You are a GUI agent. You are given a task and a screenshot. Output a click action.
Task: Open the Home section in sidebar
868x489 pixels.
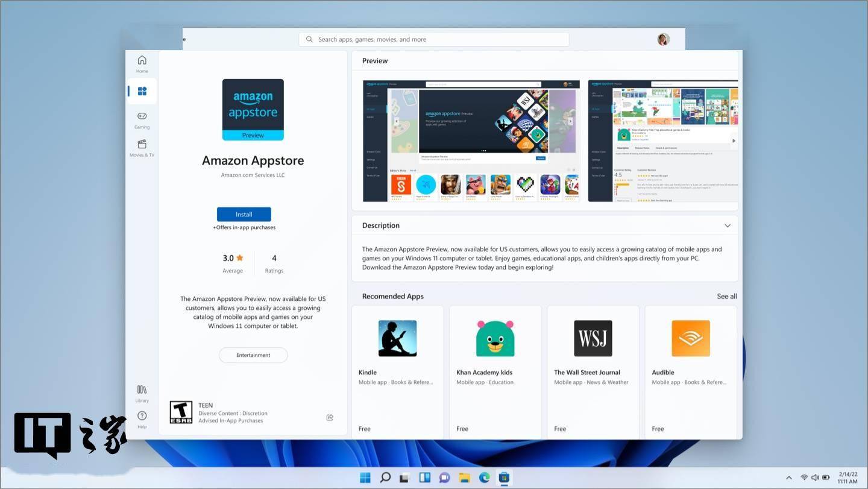click(x=142, y=63)
